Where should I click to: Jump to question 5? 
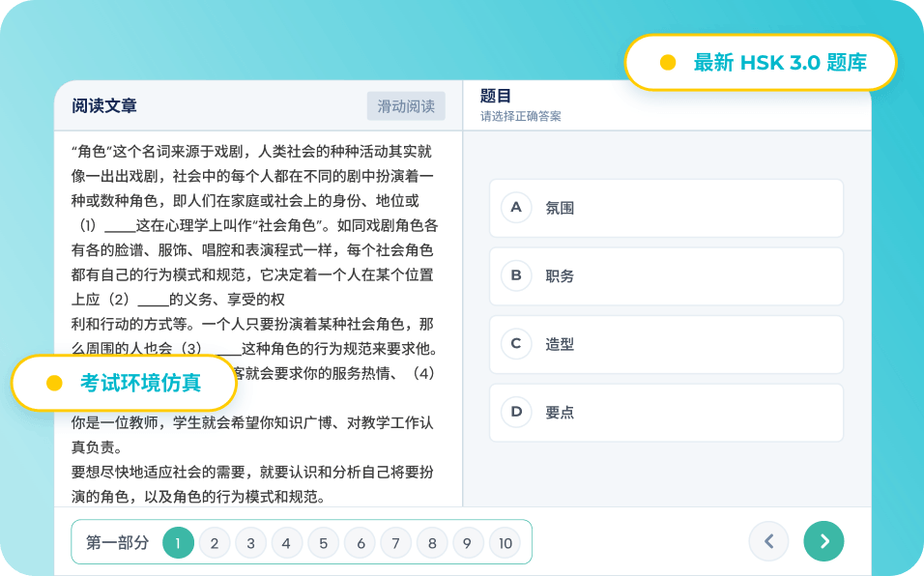point(323,543)
